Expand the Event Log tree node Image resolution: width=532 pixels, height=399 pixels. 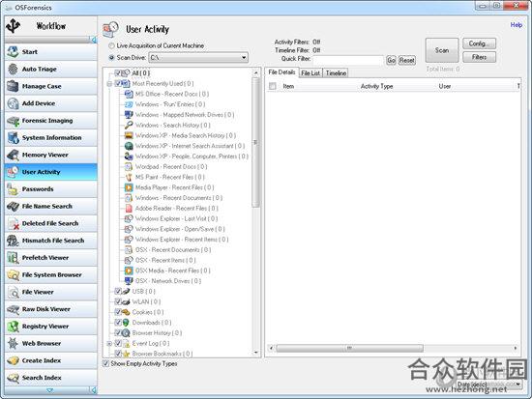(x=109, y=343)
